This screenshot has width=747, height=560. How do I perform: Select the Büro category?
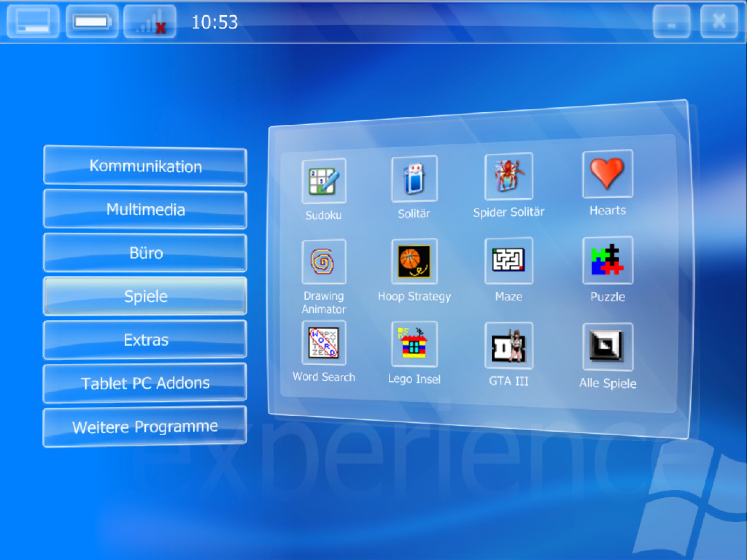145,253
